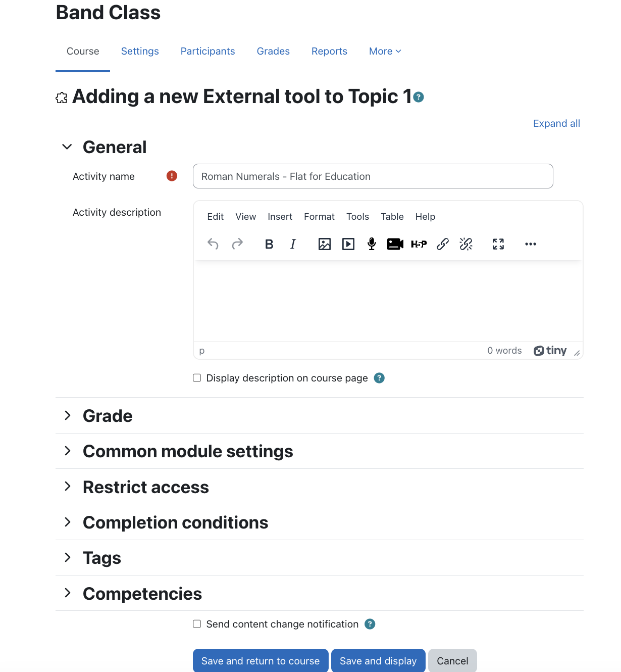Click the H5P content icon
This screenshot has height=672, width=621.
(x=419, y=244)
